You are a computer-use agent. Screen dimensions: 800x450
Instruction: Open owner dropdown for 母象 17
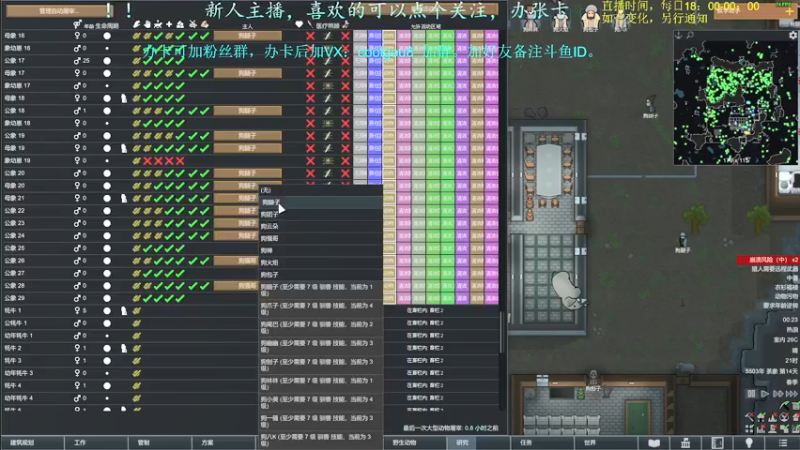[247, 73]
